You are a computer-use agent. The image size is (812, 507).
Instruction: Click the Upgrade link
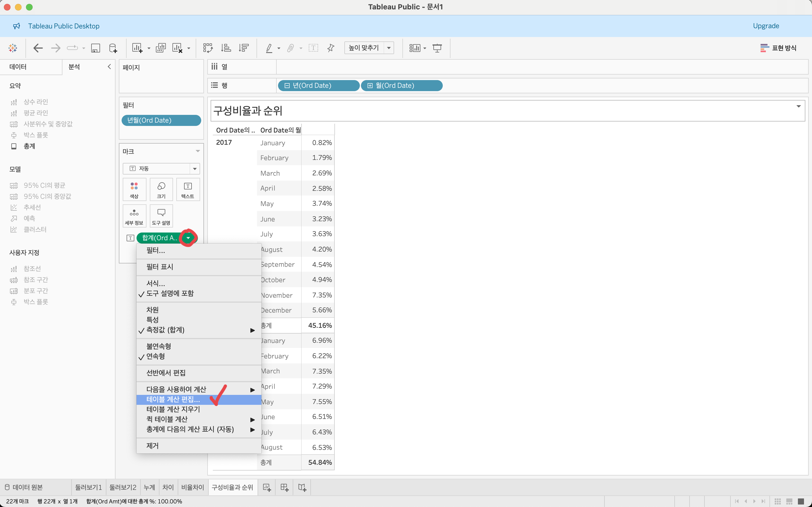pyautogui.click(x=766, y=26)
